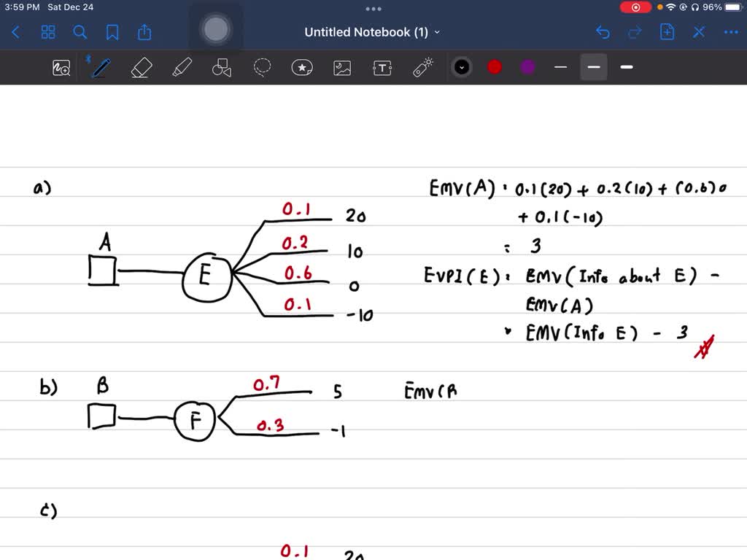Activate the Laser pointer tool
Screen dimensions: 747x560
tap(423, 68)
